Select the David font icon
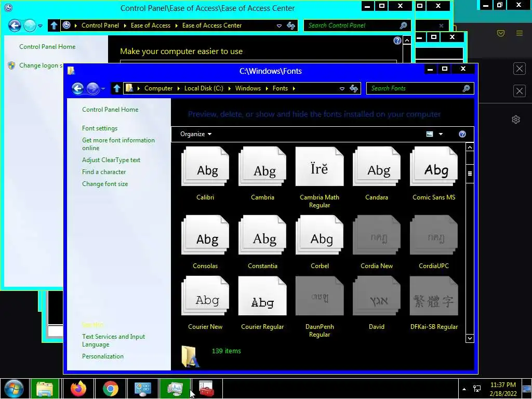The width and height of the screenshot is (532, 399). tap(377, 296)
